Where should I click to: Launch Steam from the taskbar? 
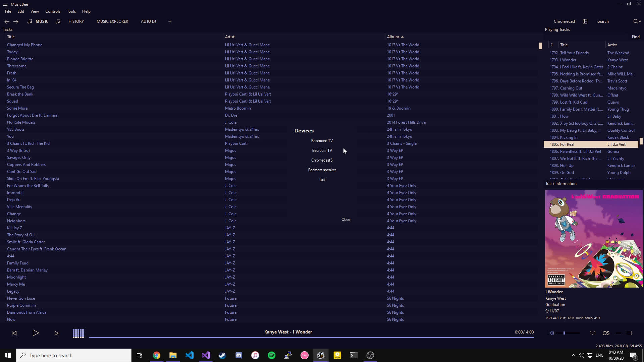[222, 355]
